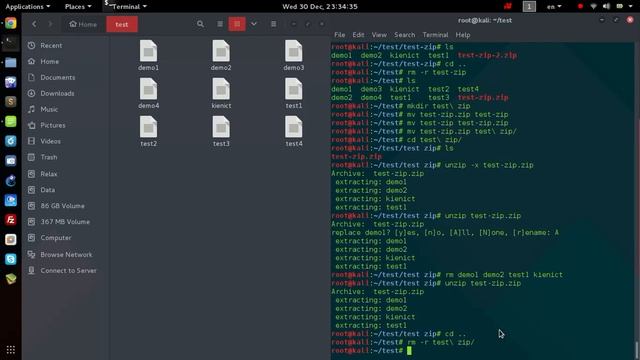Open the Relax bookmark in sidebar
640x360 pixels.
click(x=49, y=173)
